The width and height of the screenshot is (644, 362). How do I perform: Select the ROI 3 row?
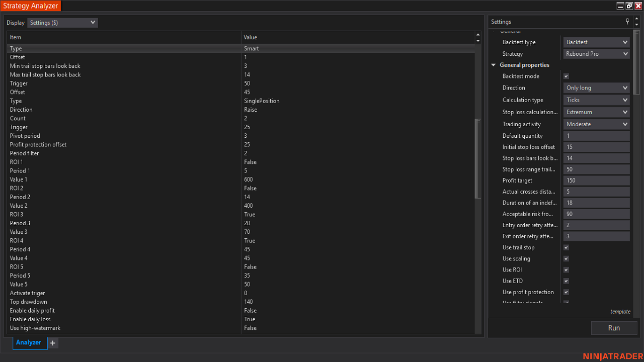coord(241,215)
